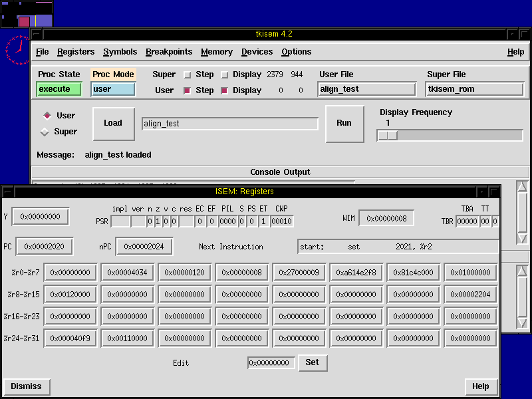Click the virtual desktop pager
Viewport: 532px width, 399px height.
click(27, 14)
